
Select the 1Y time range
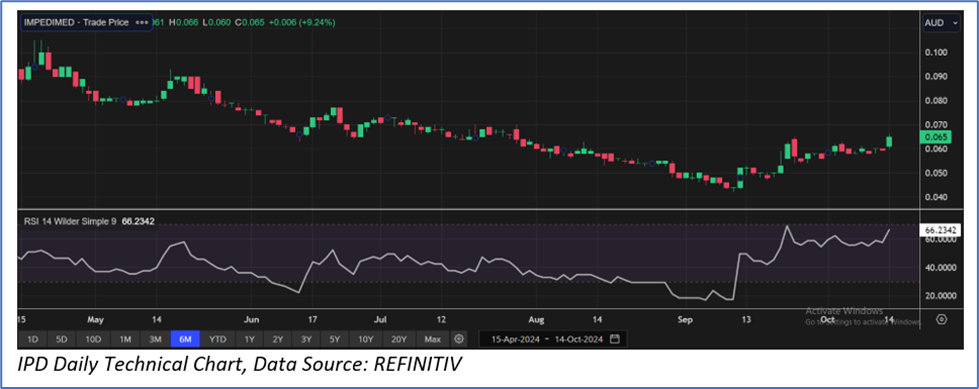pos(249,339)
